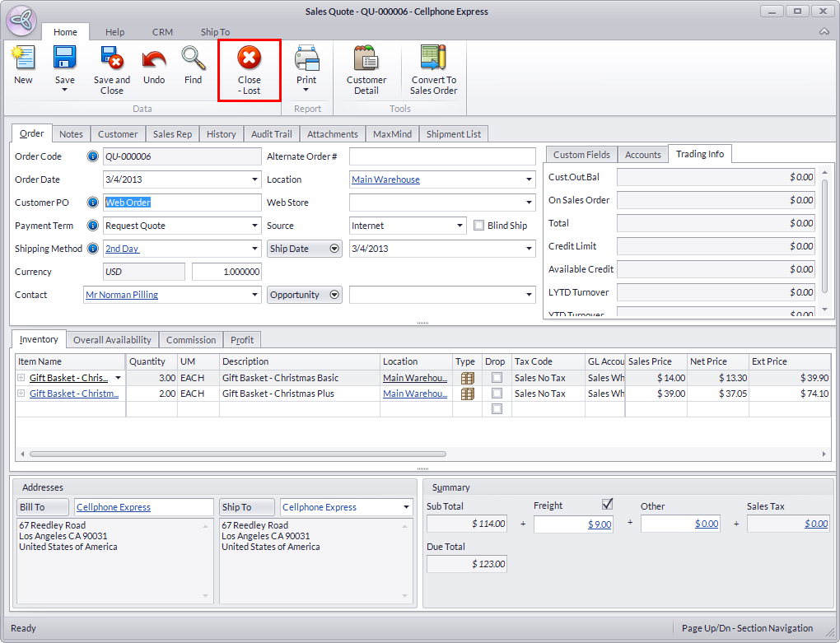
Task: Click the Close - Lost icon
Action: [x=249, y=59]
